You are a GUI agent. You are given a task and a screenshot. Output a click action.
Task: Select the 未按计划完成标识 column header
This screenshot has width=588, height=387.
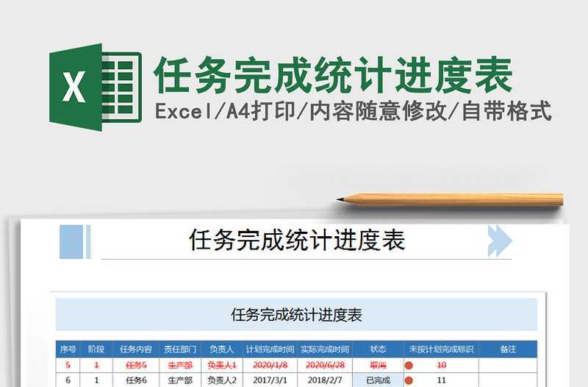click(442, 349)
